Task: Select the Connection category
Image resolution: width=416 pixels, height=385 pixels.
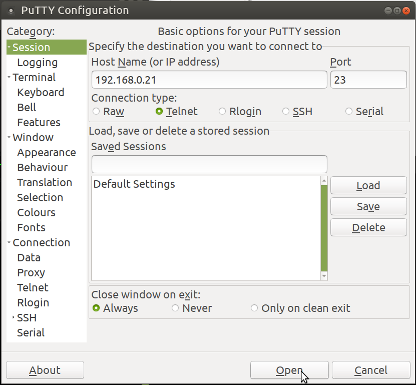Action: 41,242
